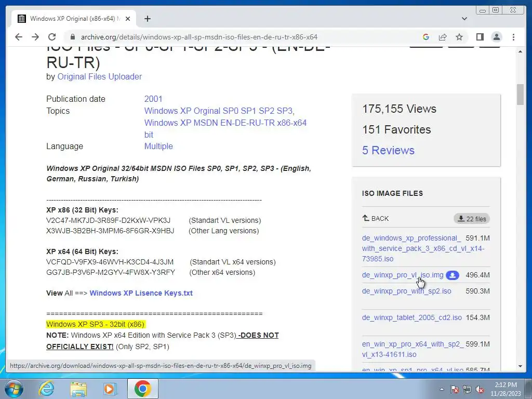Click the Chrome taskbar button
532x399 pixels.
142,389
